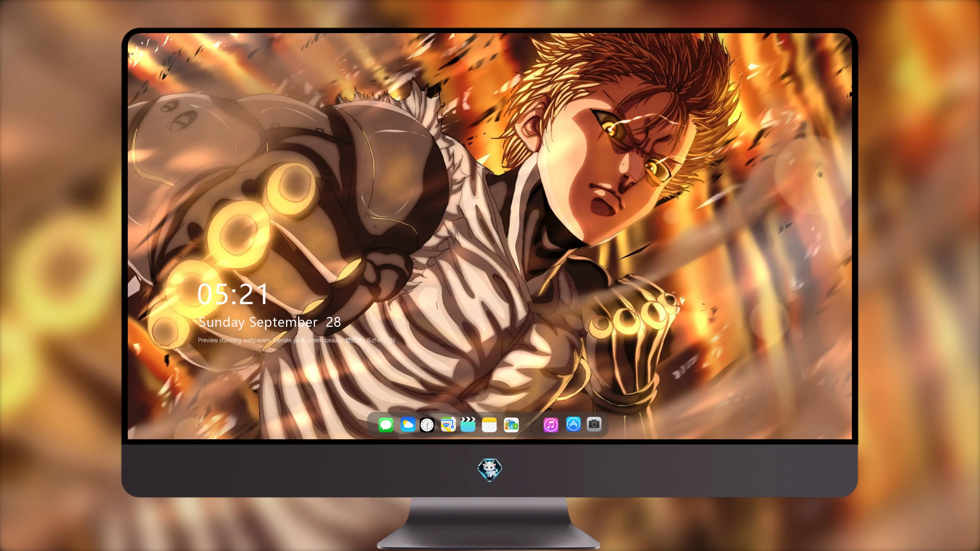Open the Maps app icon
The image size is (980, 551).
pyautogui.click(x=448, y=424)
